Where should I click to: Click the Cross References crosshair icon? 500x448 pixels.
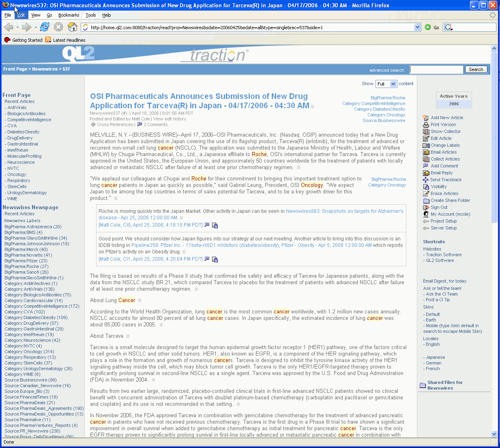click(x=93, y=124)
